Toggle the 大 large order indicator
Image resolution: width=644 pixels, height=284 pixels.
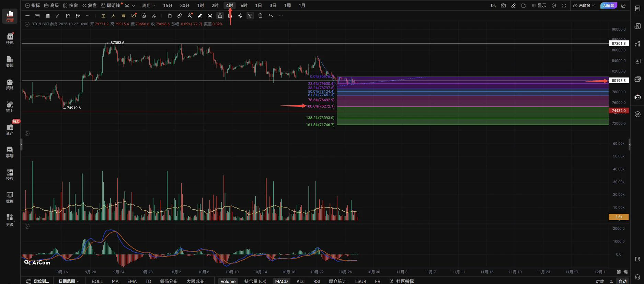[x=113, y=15]
